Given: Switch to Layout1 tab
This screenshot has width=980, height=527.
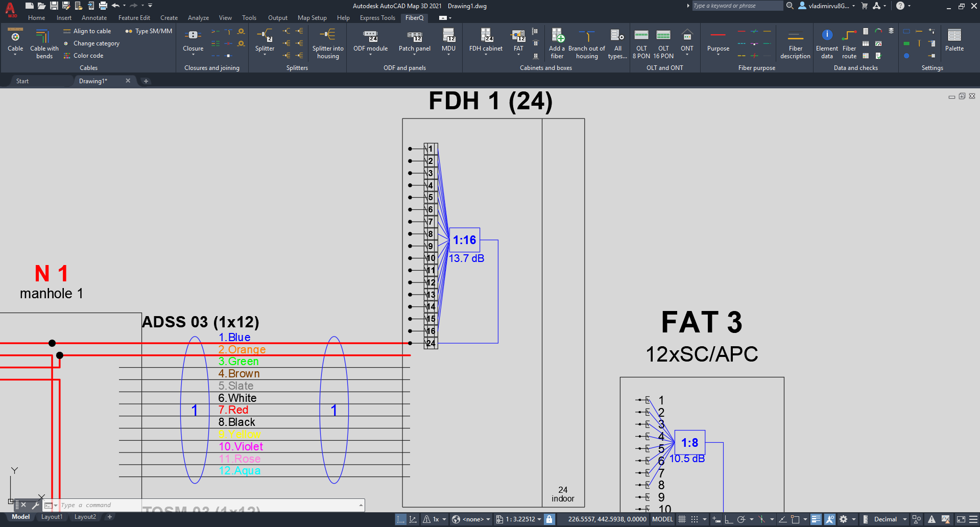Looking at the screenshot, I should (x=52, y=517).
